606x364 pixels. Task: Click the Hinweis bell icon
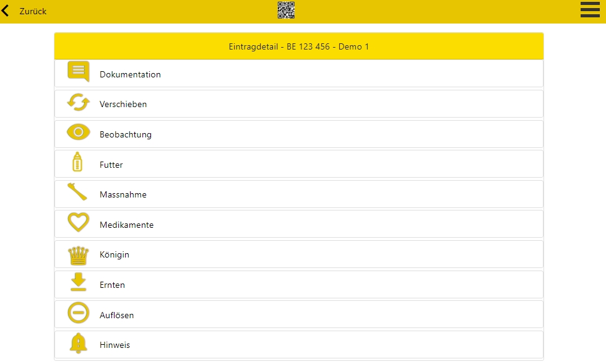[78, 343]
